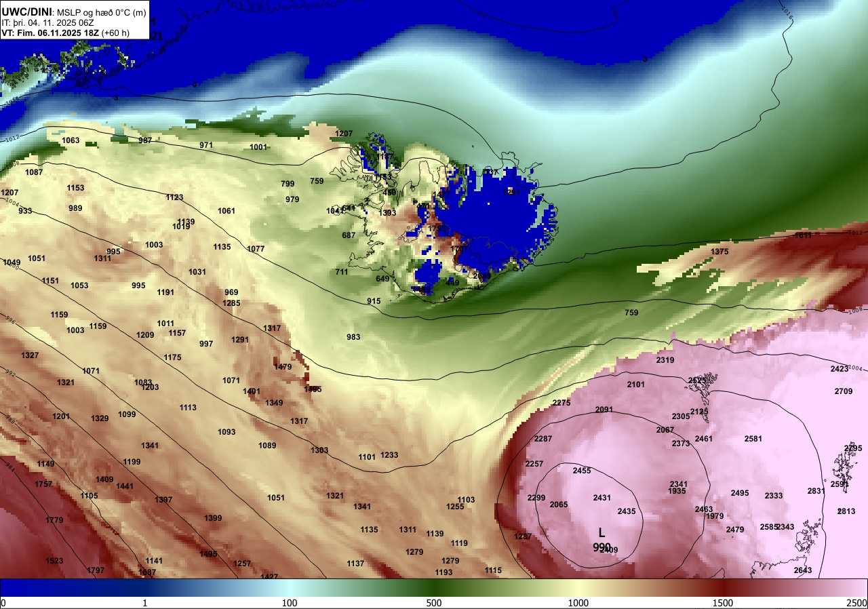The image size is (868, 609).
Task: Click the height value 1061
Action: pyautogui.click(x=226, y=211)
